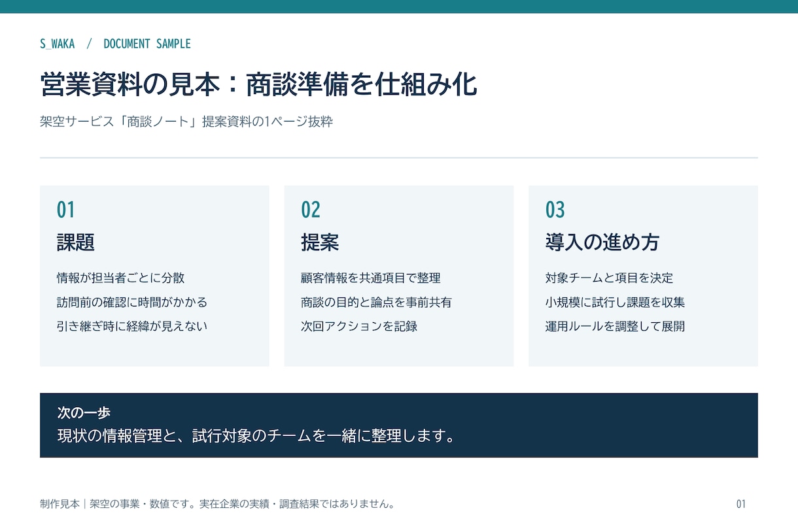Select the title '営業資料の見本：商談準備を仕組み化'
Screen dimensions: 798x532
pyautogui.click(x=258, y=85)
